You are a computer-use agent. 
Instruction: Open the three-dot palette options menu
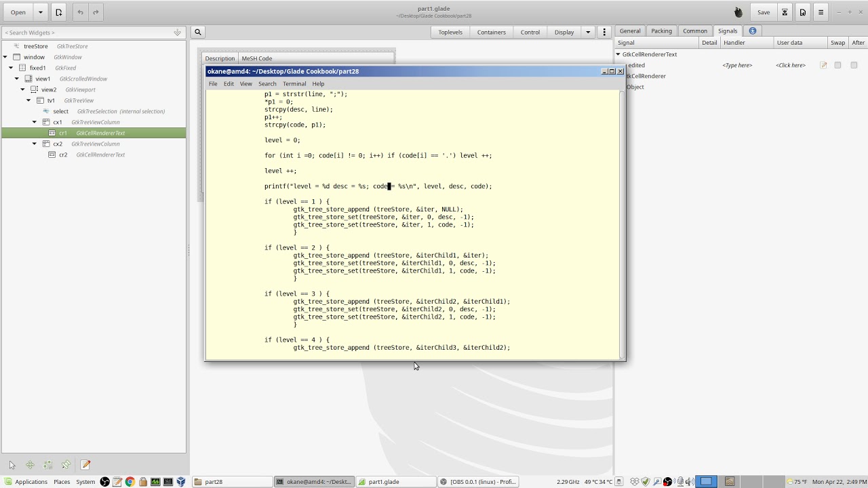pos(604,32)
